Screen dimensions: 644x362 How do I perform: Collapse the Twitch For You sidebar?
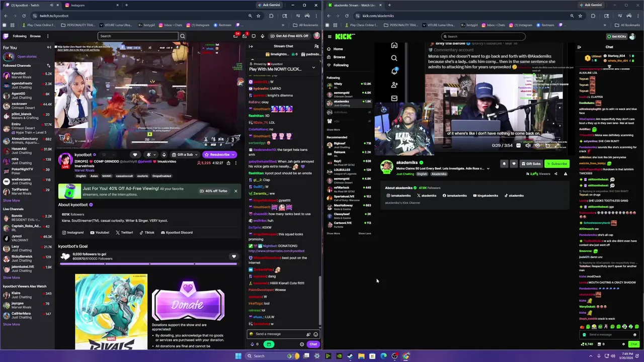tap(49, 47)
